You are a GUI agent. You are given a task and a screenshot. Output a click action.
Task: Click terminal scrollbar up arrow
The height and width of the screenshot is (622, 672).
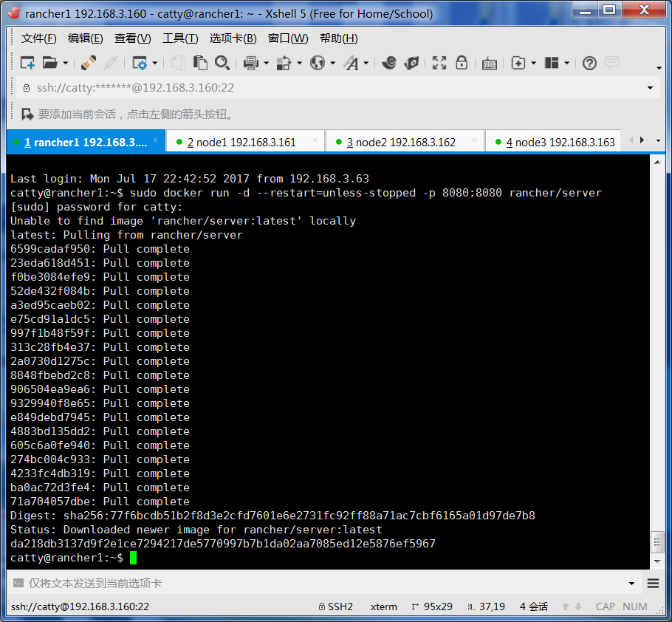[657, 162]
